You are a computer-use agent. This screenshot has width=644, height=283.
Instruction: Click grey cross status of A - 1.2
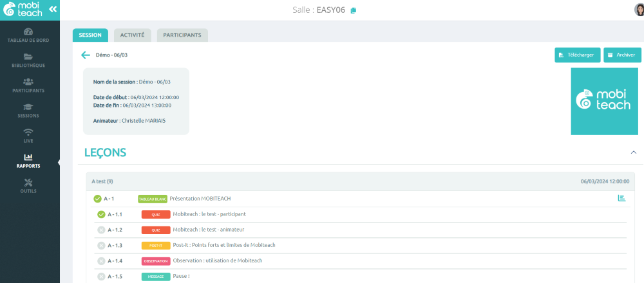click(101, 230)
